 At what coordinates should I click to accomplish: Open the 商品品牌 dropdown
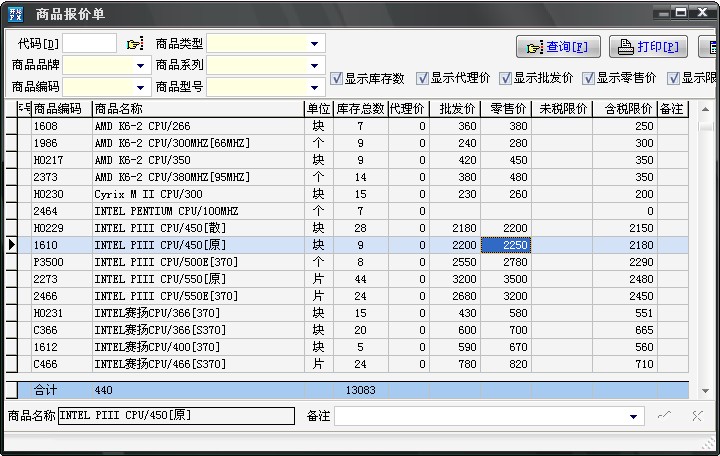click(141, 65)
